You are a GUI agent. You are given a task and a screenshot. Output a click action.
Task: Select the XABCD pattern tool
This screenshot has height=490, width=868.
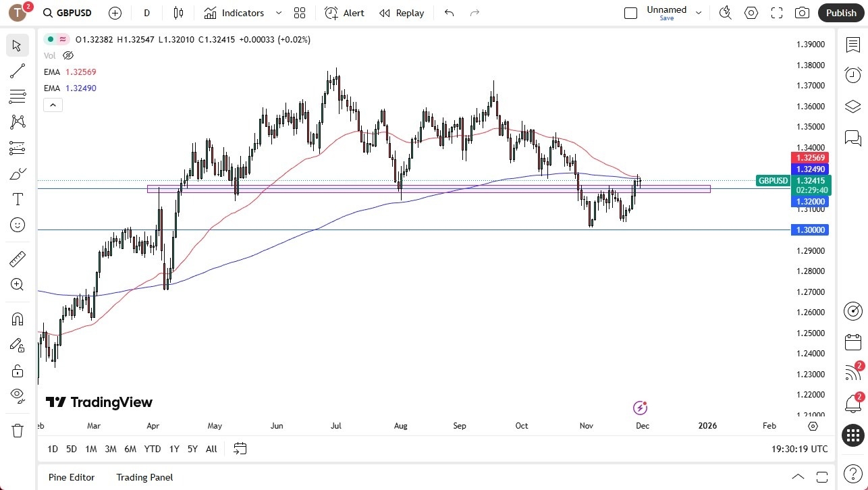[17, 122]
